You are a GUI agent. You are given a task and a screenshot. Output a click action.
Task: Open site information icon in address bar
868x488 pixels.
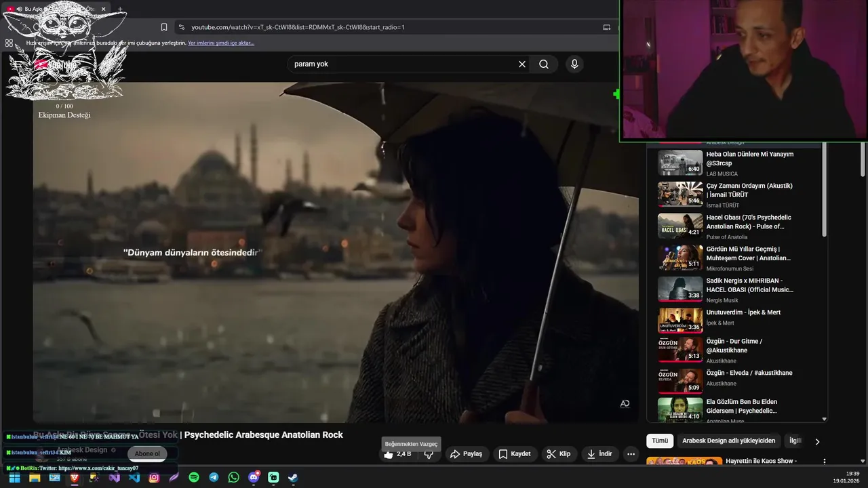pyautogui.click(x=181, y=27)
